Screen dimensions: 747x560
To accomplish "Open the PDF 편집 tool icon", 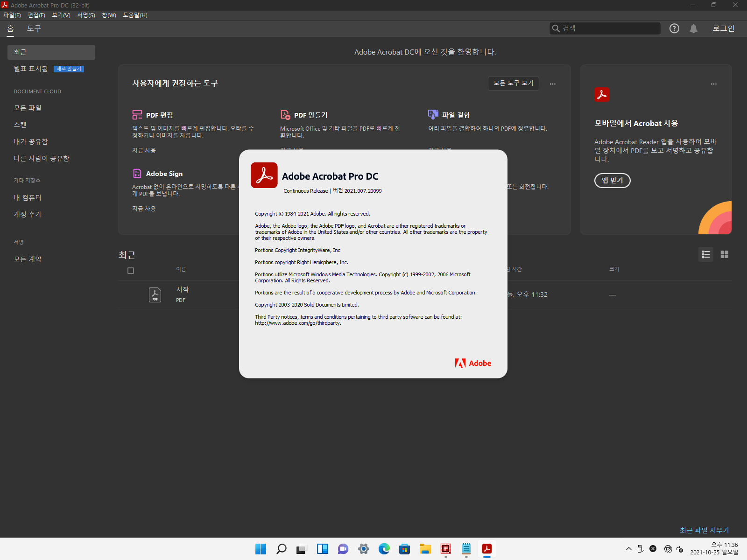I will click(x=137, y=115).
